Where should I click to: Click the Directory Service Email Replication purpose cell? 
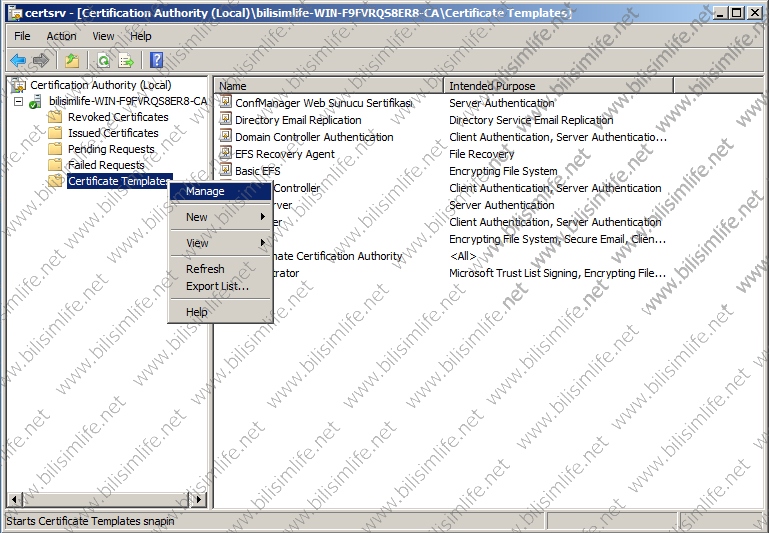click(531, 120)
